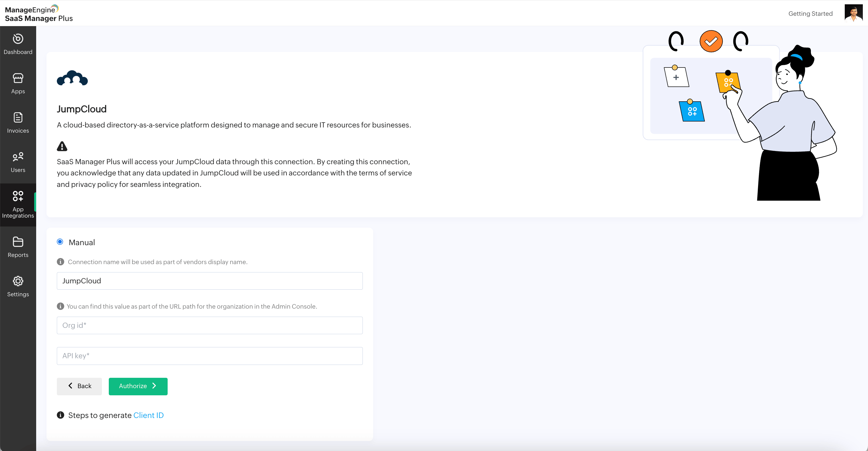Click the API key input field
This screenshot has height=451, width=868.
click(209, 356)
